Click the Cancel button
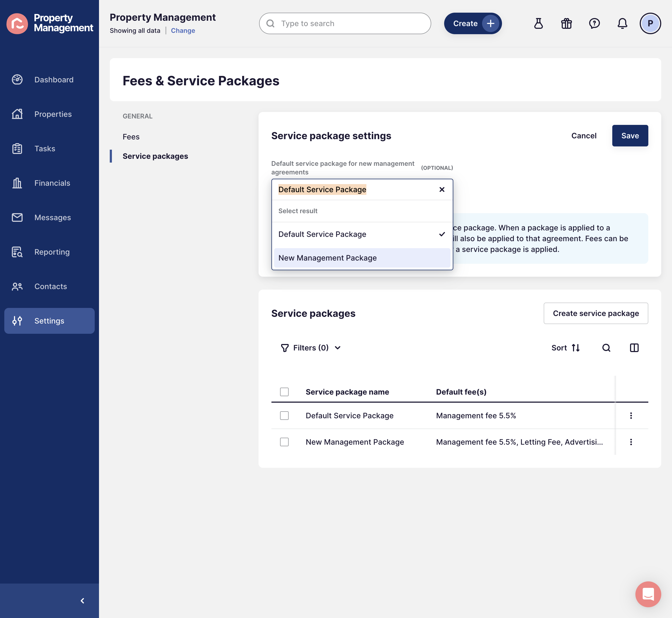 tap(583, 135)
